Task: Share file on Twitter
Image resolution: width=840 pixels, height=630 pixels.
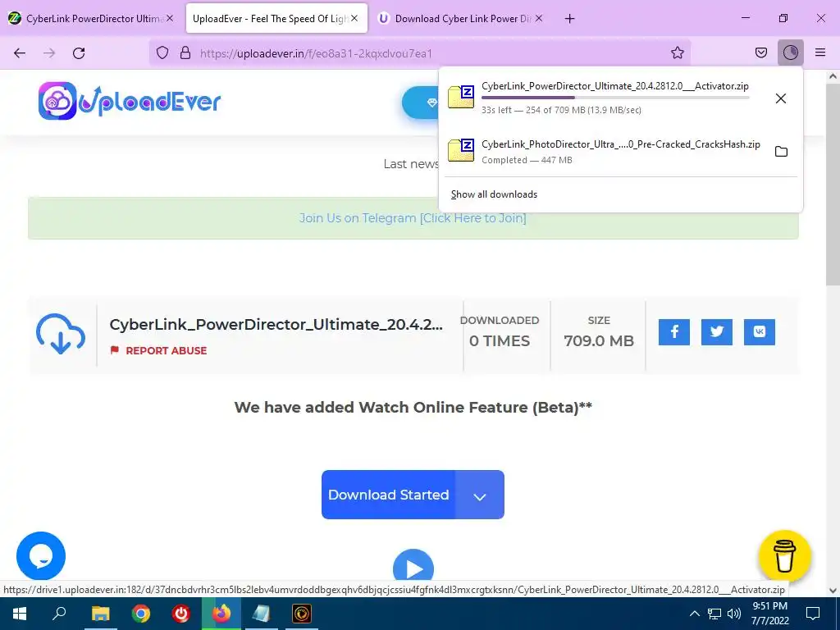Action: (717, 331)
